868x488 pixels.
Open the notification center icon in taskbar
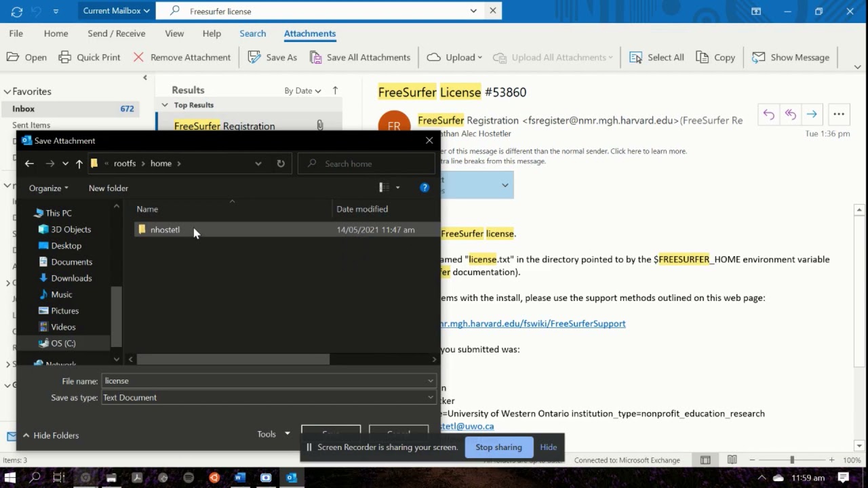coord(844,478)
